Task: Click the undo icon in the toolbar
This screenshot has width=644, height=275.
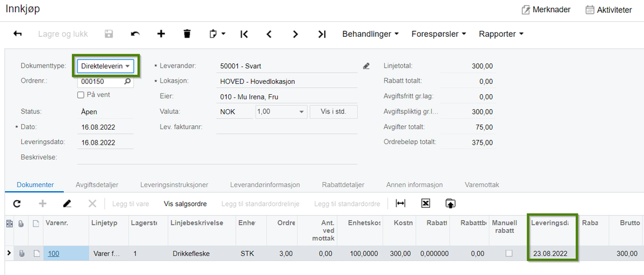Action: 135,34
